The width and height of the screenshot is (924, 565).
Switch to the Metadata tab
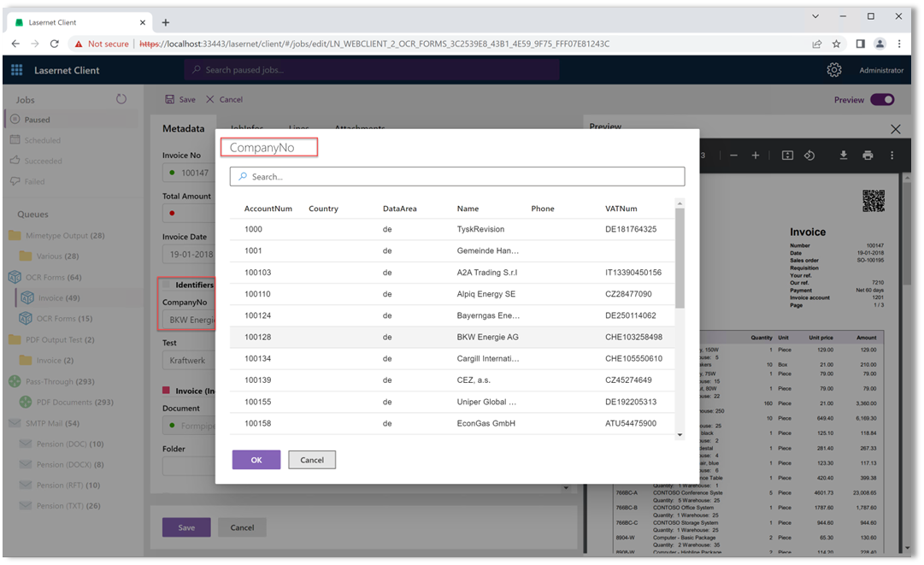183,128
